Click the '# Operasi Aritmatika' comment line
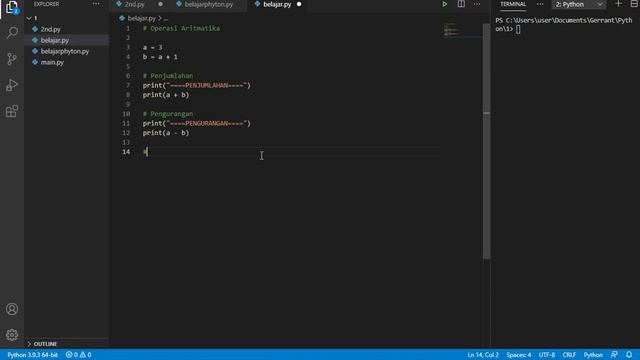 181,29
